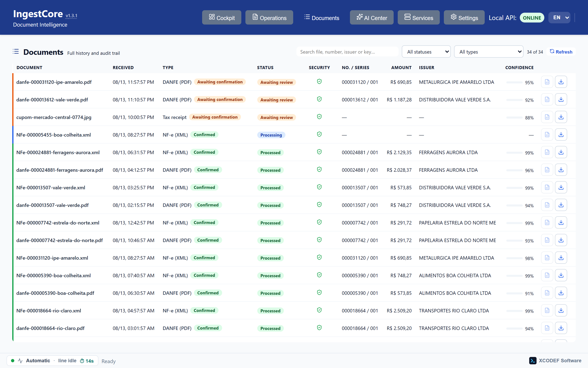Download NFe-000024881-ferragens-aurora.xml
The height and width of the screenshot is (368, 588).
[561, 152]
